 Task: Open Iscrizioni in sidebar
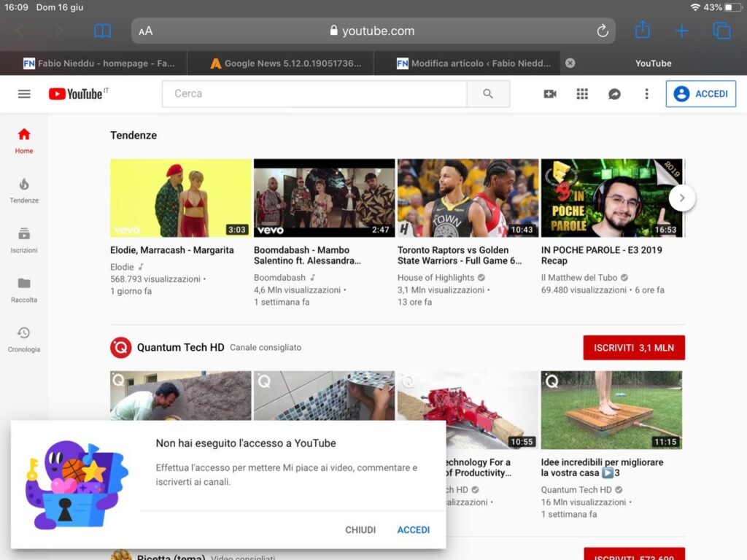click(x=24, y=241)
